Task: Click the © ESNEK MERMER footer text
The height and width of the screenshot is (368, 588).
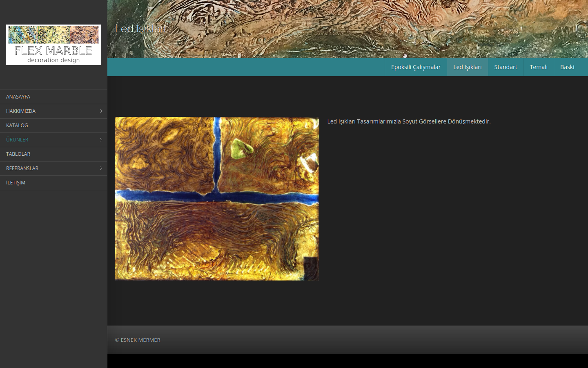Action: point(138,340)
